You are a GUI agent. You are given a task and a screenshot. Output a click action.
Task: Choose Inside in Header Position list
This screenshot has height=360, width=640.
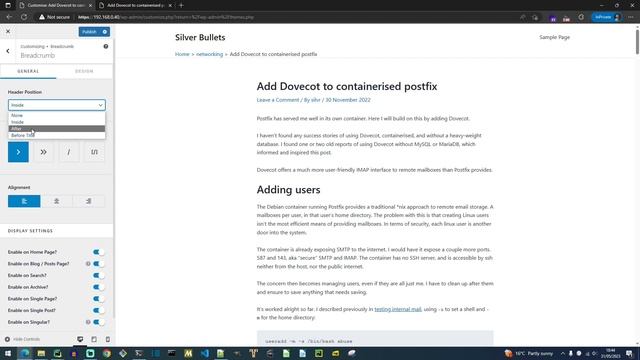click(57, 122)
